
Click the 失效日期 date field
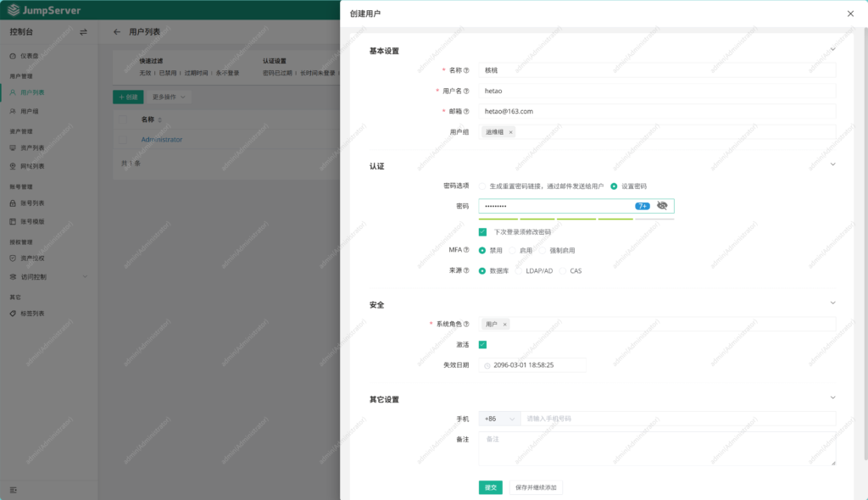[x=534, y=364]
